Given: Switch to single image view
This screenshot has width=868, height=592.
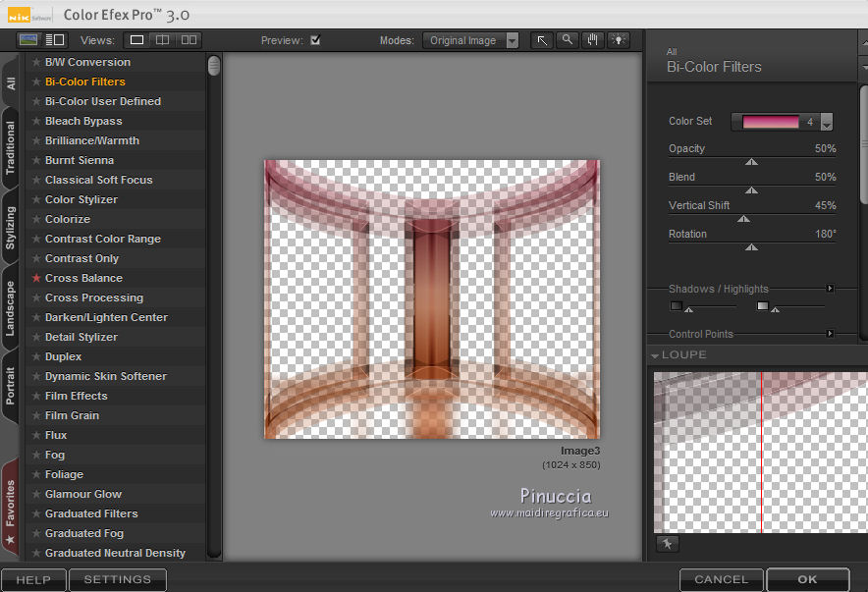Looking at the screenshot, I should coord(137,40).
